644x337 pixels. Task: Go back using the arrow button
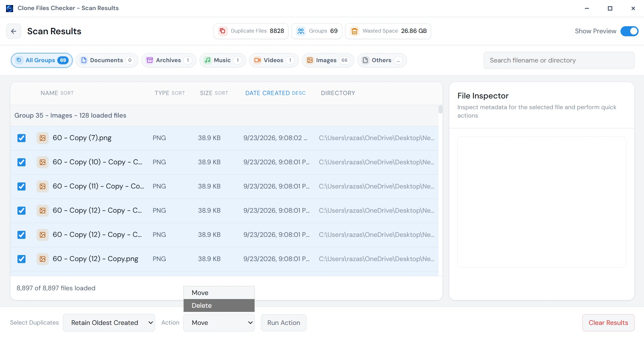[x=13, y=31]
